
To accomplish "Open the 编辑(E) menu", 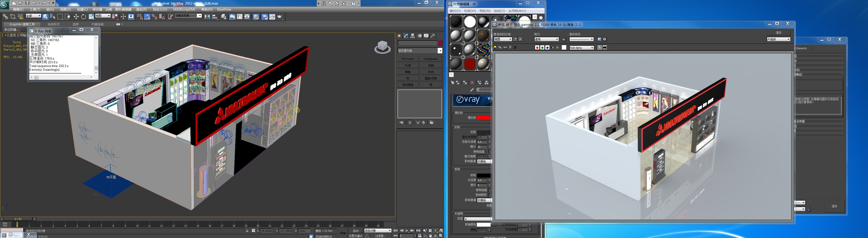I will 18,9.
